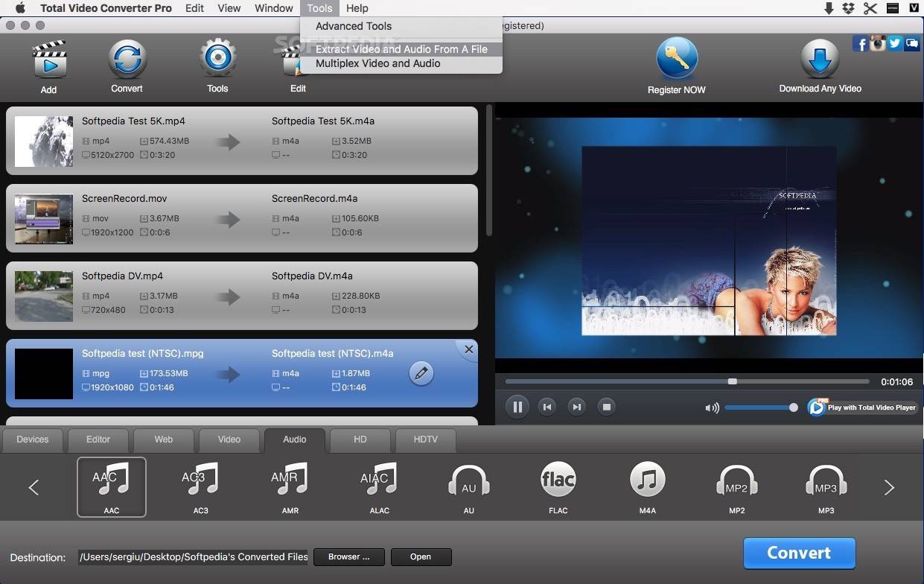Click the file list scrollbar
This screenshot has width=924, height=584.
[x=488, y=170]
